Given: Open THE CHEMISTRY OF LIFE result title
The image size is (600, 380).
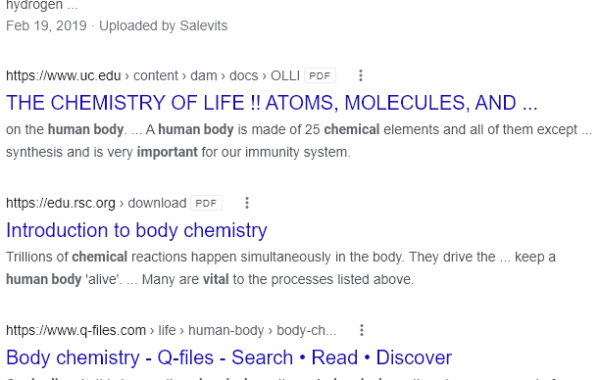Looking at the screenshot, I should pos(272,103).
